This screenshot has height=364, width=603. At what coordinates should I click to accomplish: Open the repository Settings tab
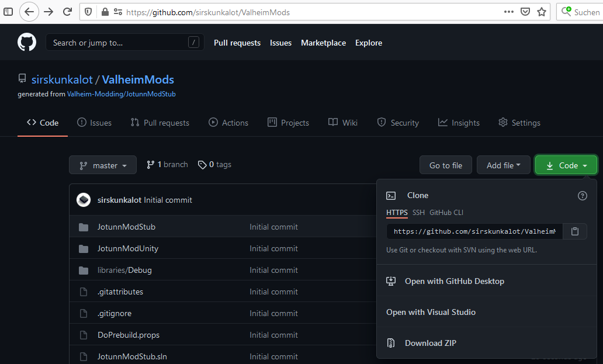coord(519,123)
